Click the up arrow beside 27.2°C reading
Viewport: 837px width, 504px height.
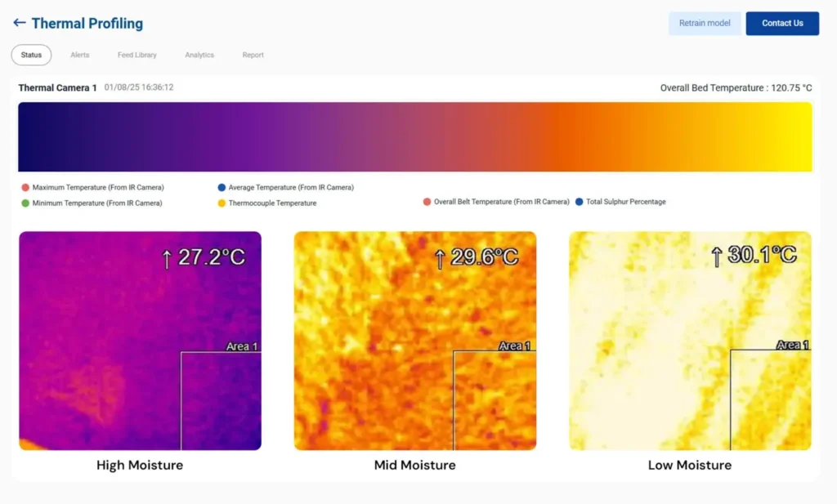coord(167,259)
